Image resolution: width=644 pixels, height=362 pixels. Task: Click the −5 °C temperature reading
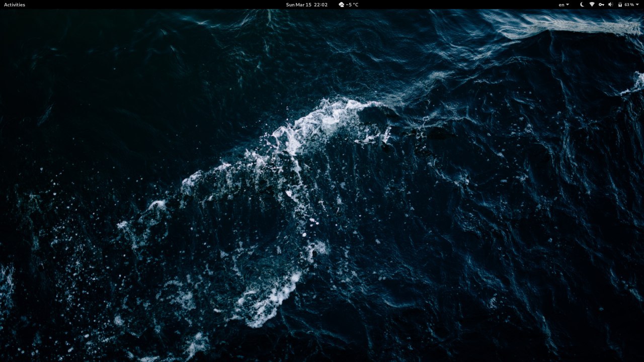pos(352,5)
